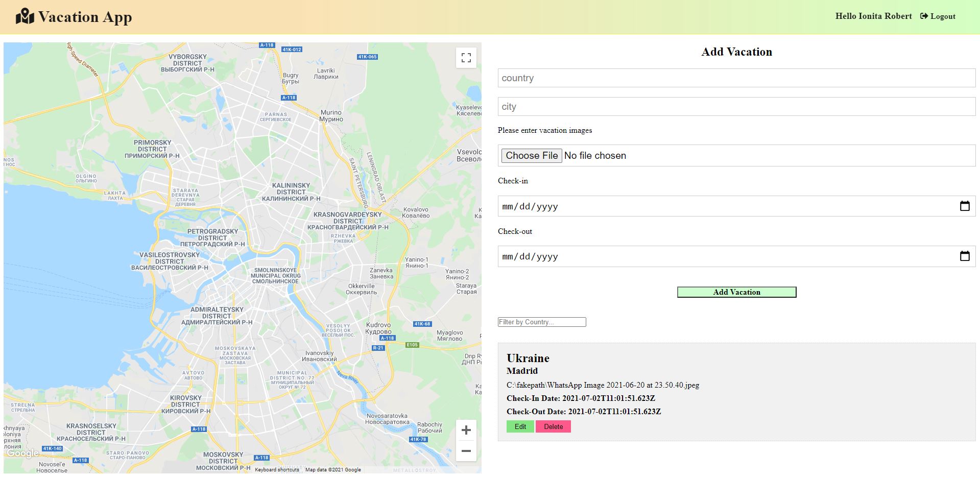This screenshot has width=980, height=477.
Task: Focus the city input field
Action: (x=736, y=107)
